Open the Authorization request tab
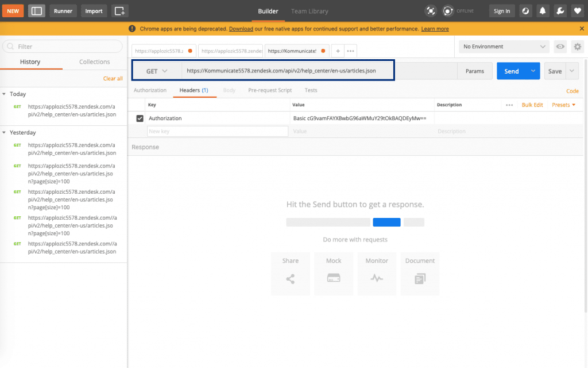 point(150,90)
